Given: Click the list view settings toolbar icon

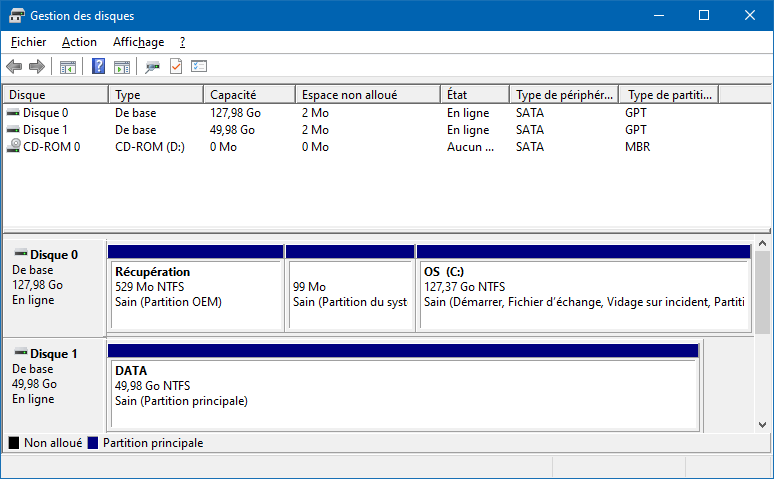Looking at the screenshot, I should (x=199, y=66).
